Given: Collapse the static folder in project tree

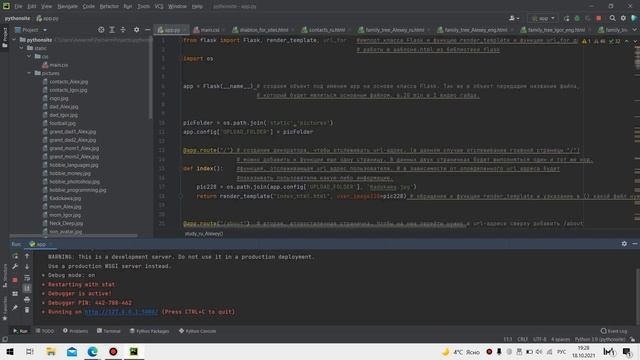Looking at the screenshot, I should tap(22, 48).
